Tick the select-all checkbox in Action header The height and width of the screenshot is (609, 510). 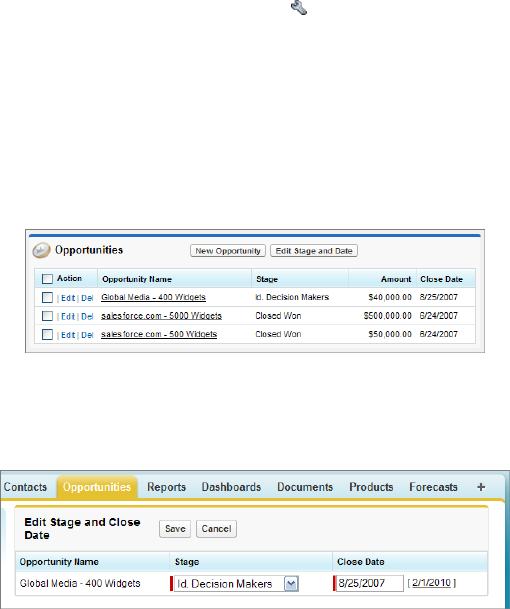(x=47, y=278)
